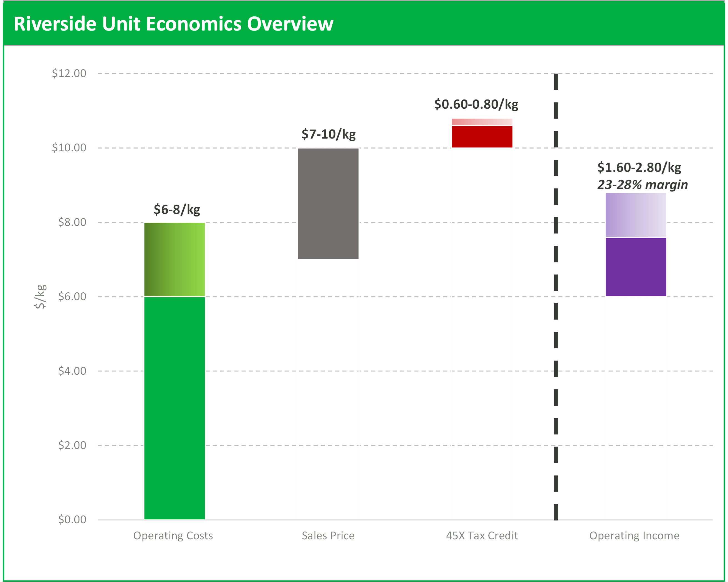Select the dark purple Operating Income segment
Screen dimensions: 728x582
coord(636,267)
